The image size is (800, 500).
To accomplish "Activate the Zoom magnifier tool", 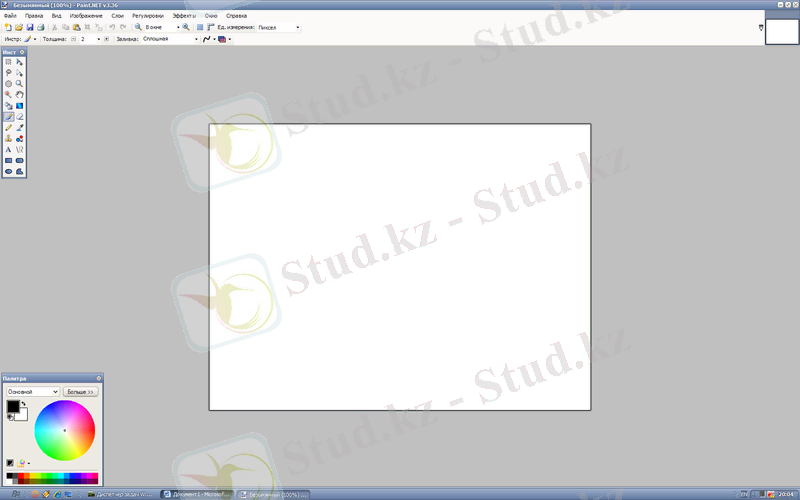I will [20, 84].
